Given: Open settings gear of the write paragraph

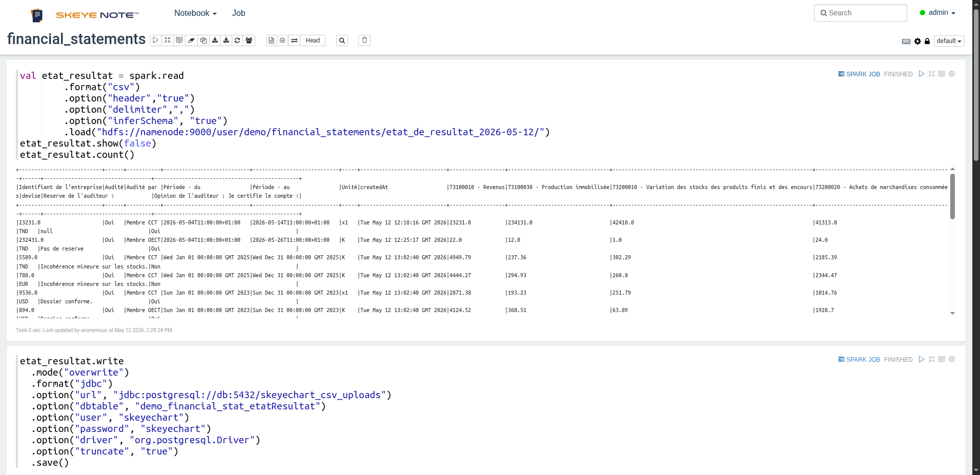Looking at the screenshot, I should point(952,359).
